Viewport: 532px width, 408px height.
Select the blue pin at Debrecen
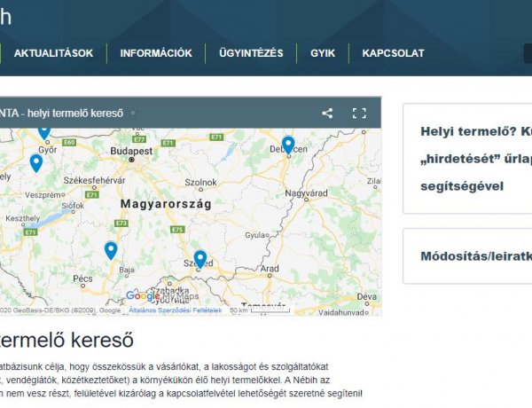(x=288, y=145)
